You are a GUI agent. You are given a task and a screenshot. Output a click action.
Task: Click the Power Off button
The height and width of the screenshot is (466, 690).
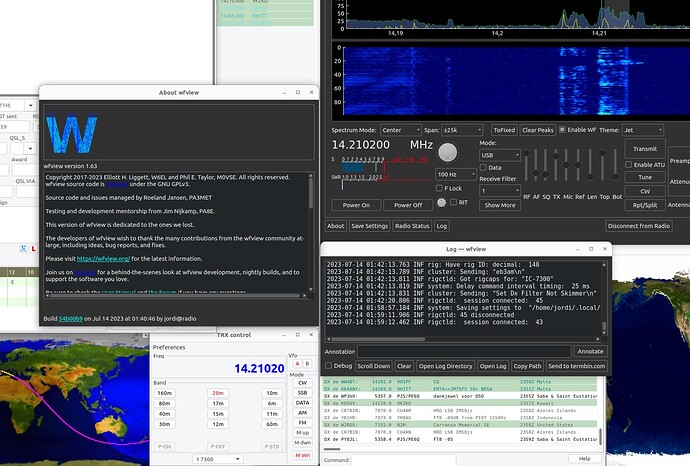coord(408,205)
